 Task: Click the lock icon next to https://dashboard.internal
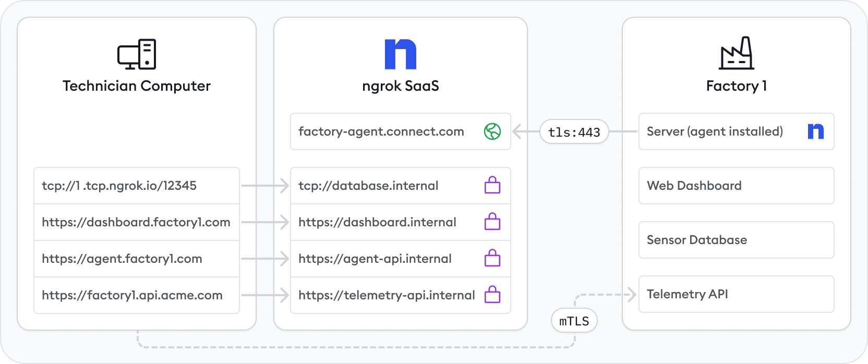pyautogui.click(x=492, y=222)
